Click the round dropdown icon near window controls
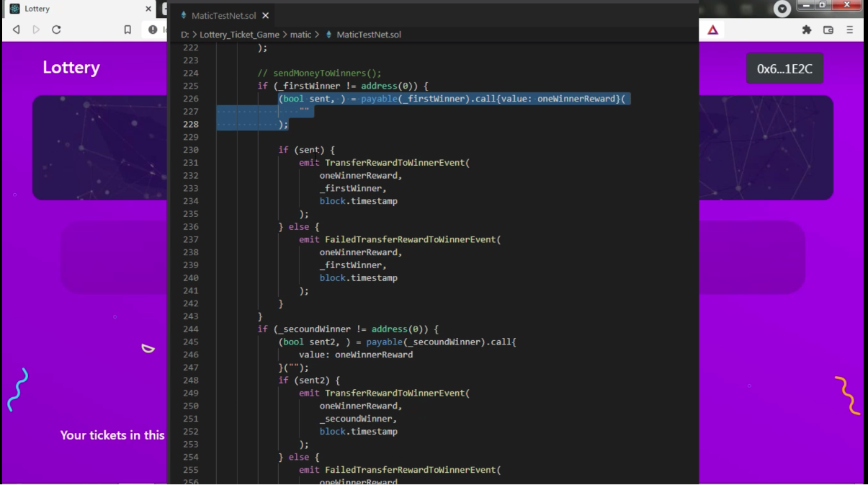This screenshot has width=868, height=485. [782, 9]
